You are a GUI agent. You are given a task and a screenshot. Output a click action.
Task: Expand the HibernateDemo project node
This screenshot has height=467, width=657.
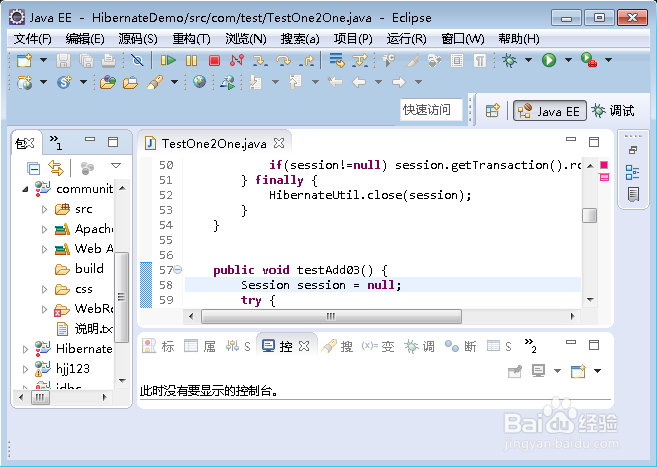tap(25, 349)
